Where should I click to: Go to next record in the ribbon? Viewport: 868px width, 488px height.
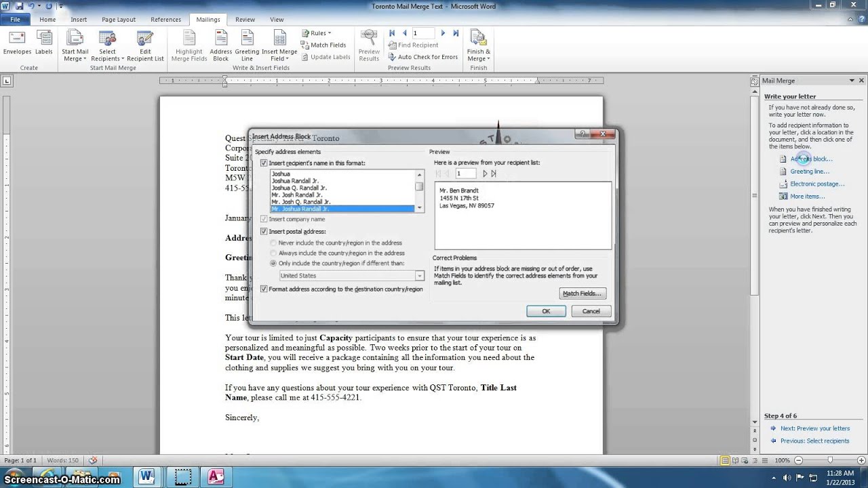pos(443,33)
